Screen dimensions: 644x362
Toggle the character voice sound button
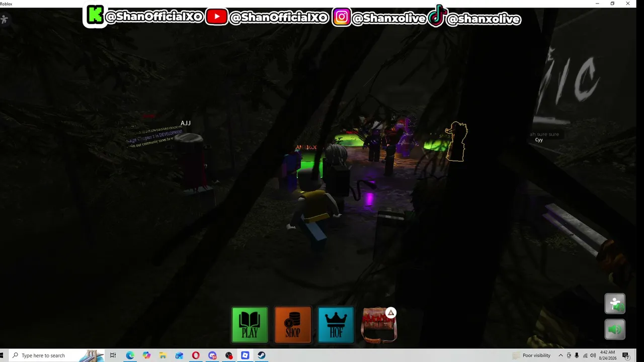615,304
